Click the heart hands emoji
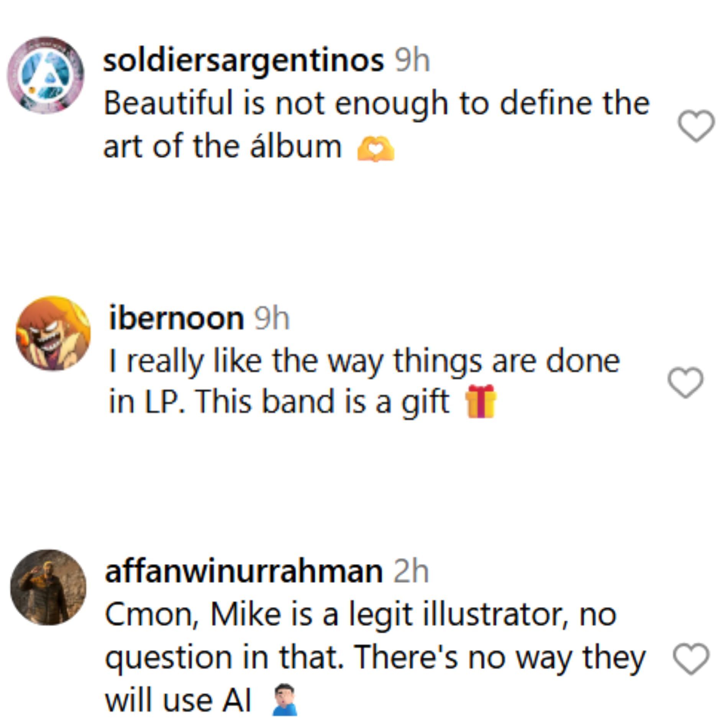Image resolution: width=728 pixels, height=728 pixels. pos(375,149)
